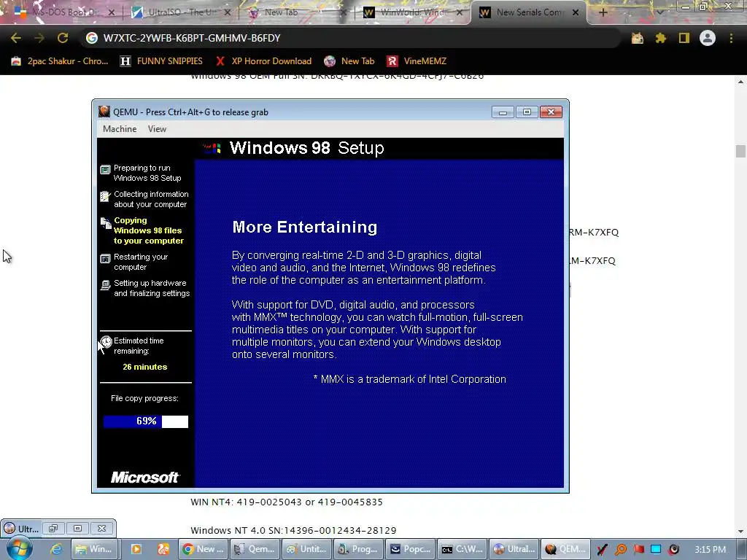The height and width of the screenshot is (560, 747).
Task: Open the FUNNY SNIPPIES bookmark
Action: (161, 61)
